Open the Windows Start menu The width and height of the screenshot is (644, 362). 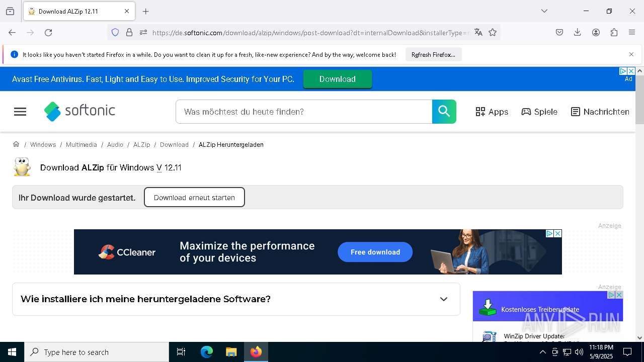point(12,352)
